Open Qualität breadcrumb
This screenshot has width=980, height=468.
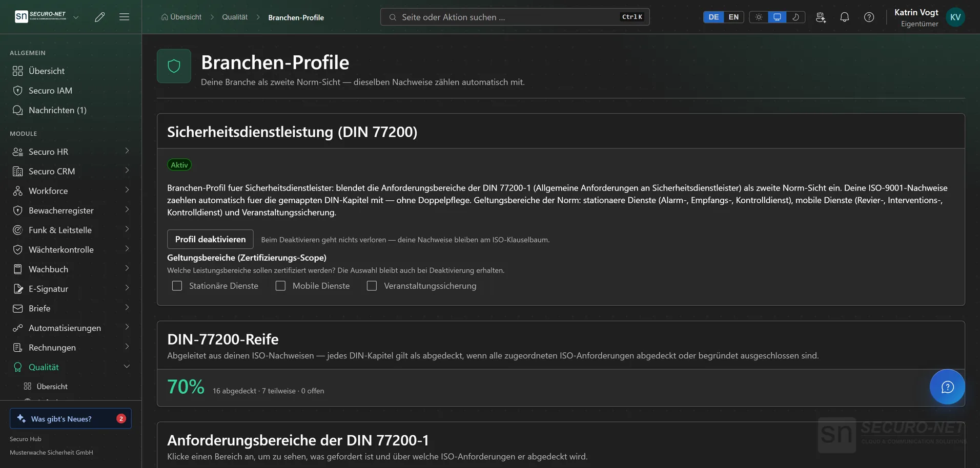click(235, 17)
